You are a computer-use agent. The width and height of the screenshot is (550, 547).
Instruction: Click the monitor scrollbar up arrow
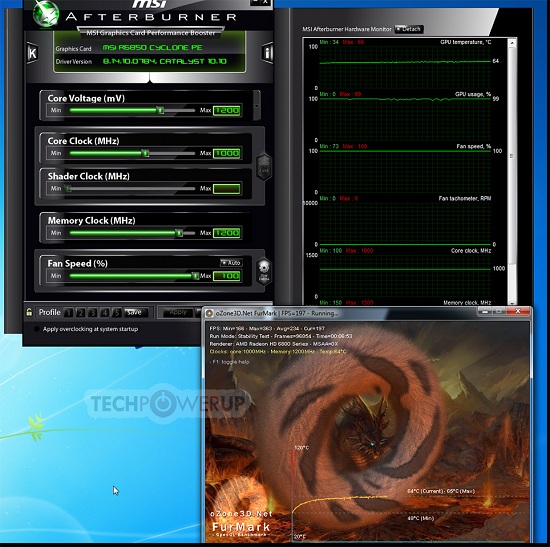(512, 43)
